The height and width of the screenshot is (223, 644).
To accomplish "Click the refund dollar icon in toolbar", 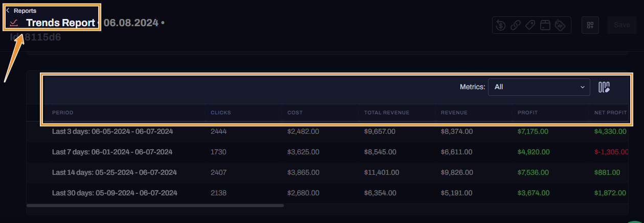I will [x=501, y=25].
